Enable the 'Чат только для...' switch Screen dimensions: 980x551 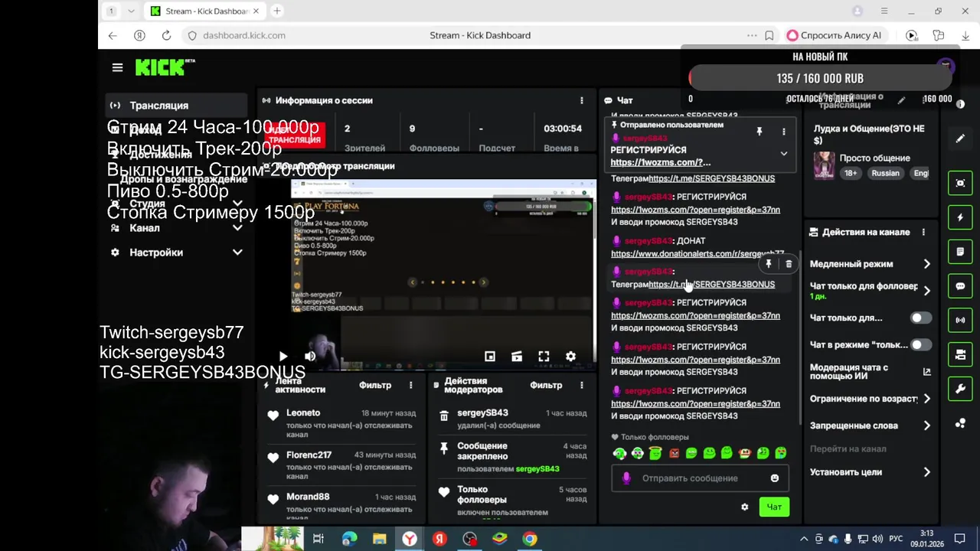pyautogui.click(x=921, y=318)
